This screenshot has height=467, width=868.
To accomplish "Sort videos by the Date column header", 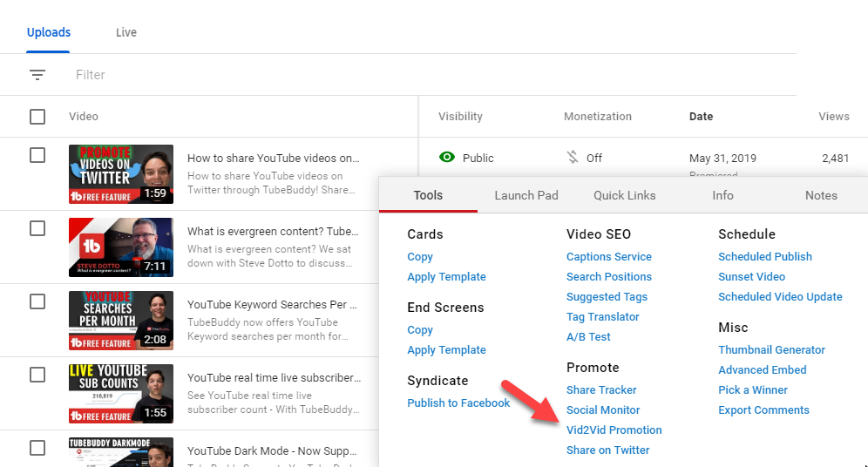I will pos(701,117).
